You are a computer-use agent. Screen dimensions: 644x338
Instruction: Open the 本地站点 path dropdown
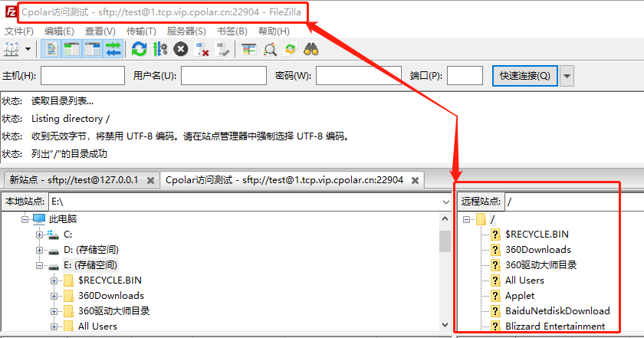point(446,202)
